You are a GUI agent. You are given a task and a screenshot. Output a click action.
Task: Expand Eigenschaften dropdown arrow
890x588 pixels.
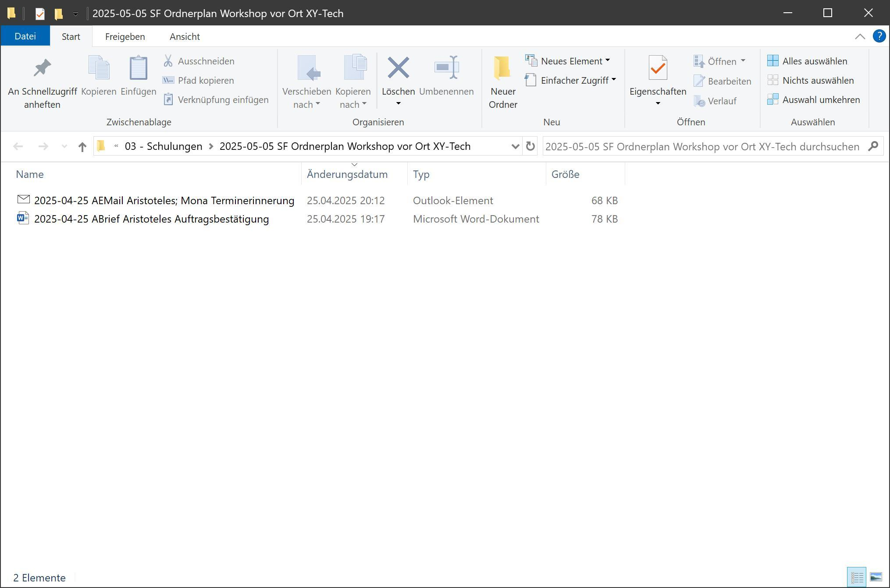658,103
